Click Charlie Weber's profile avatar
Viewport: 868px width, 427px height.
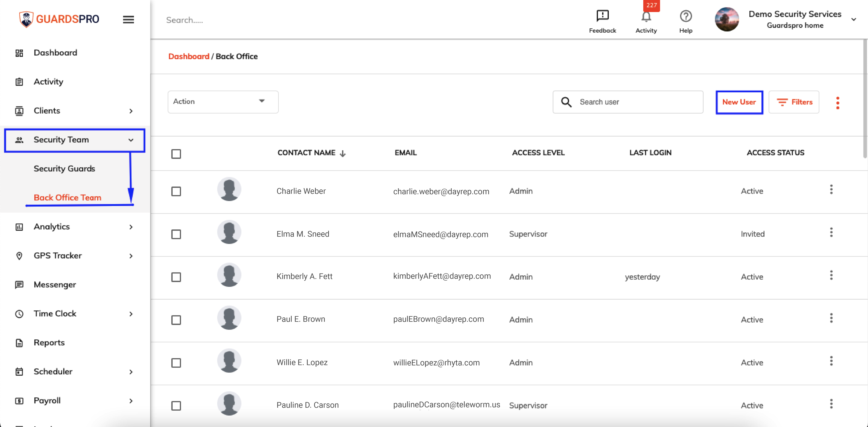point(229,189)
